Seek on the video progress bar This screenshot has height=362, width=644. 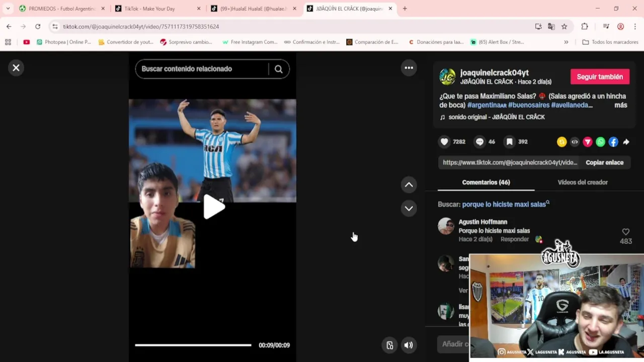193,345
